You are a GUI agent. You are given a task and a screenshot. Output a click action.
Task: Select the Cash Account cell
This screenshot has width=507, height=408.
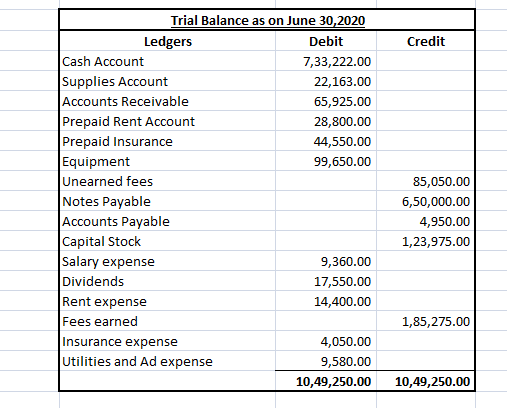[168, 61]
